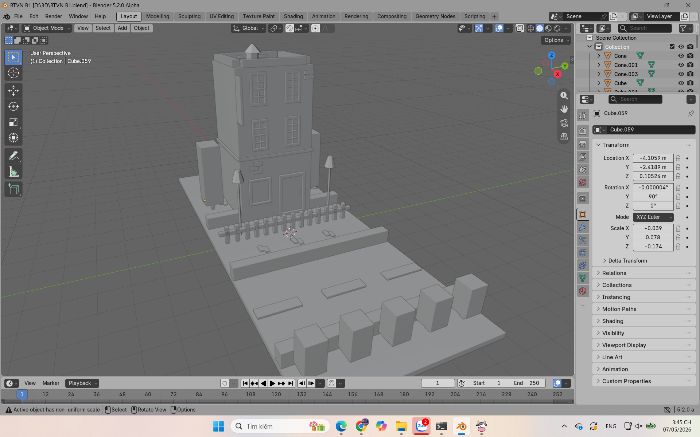
Task: Select the 3D Cursor tool
Action: coord(13,73)
